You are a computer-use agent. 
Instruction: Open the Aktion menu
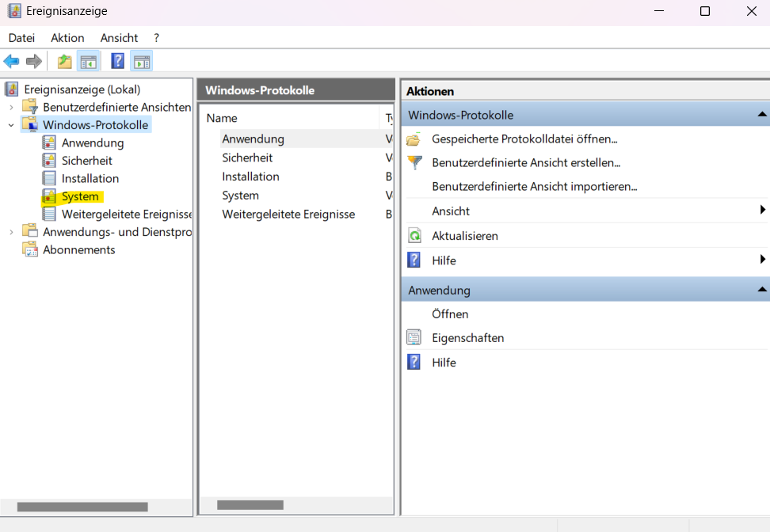(x=67, y=38)
